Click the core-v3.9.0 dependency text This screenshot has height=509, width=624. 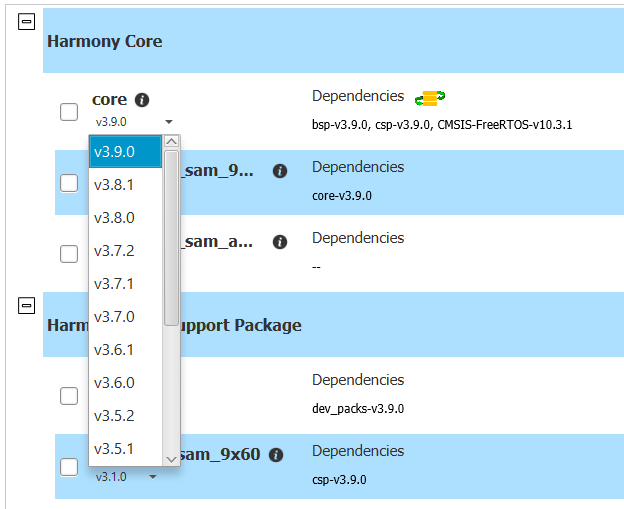[342, 196]
